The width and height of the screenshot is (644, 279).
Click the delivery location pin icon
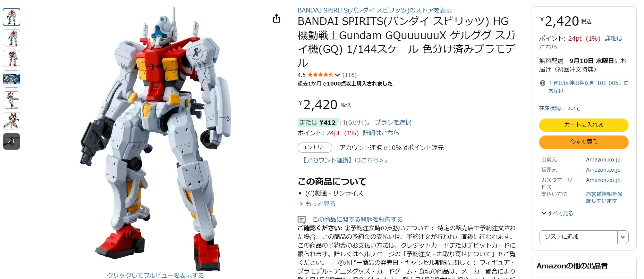click(x=543, y=83)
